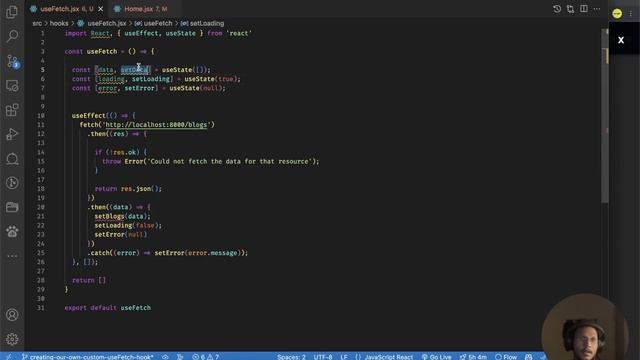This screenshot has height=360, width=640.
Task: Open editor More Actions ellipsis
Action: [x=597, y=9]
